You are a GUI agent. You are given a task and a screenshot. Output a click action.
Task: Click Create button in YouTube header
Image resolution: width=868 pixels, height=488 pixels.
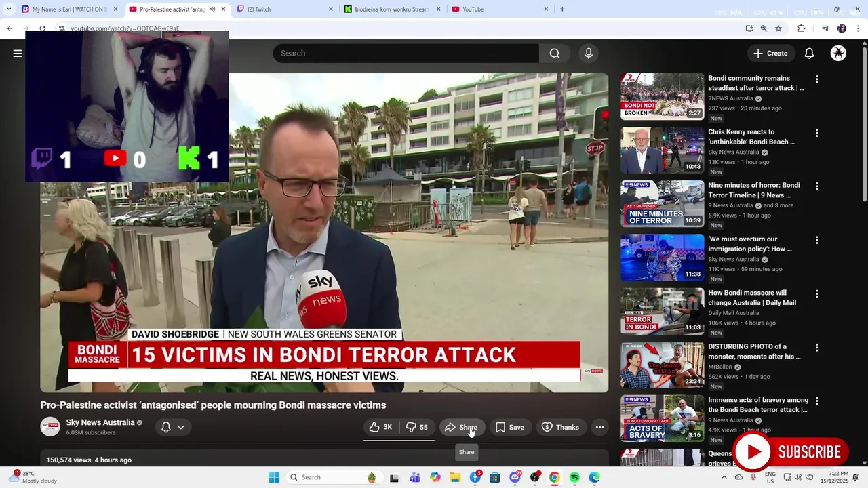770,54
